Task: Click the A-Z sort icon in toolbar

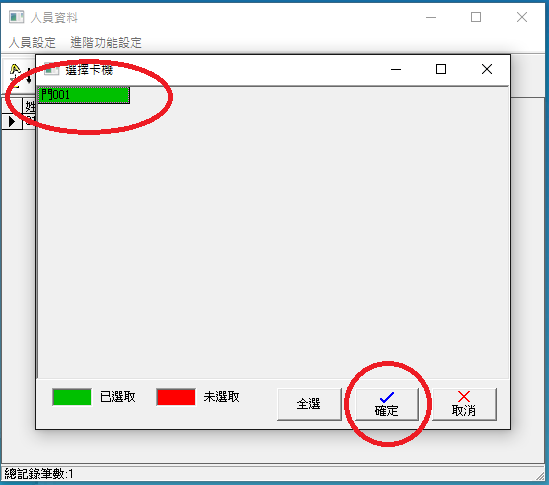Action: (x=20, y=74)
